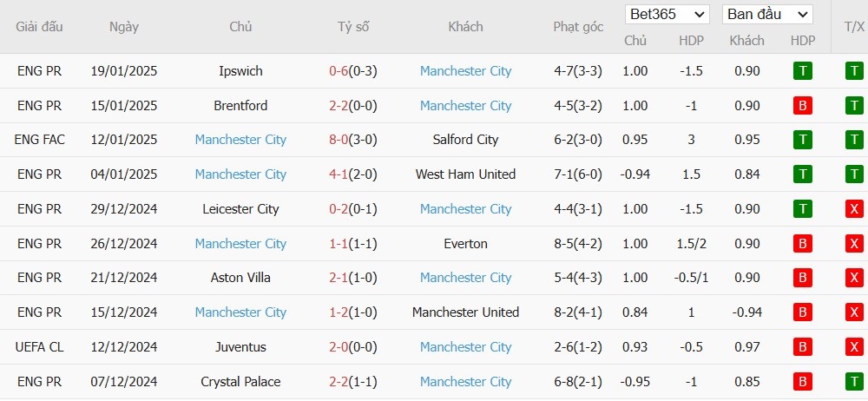Open Manchester City home link on 15/12/2024
Image resolution: width=868 pixels, height=401 pixels.
pos(240,312)
